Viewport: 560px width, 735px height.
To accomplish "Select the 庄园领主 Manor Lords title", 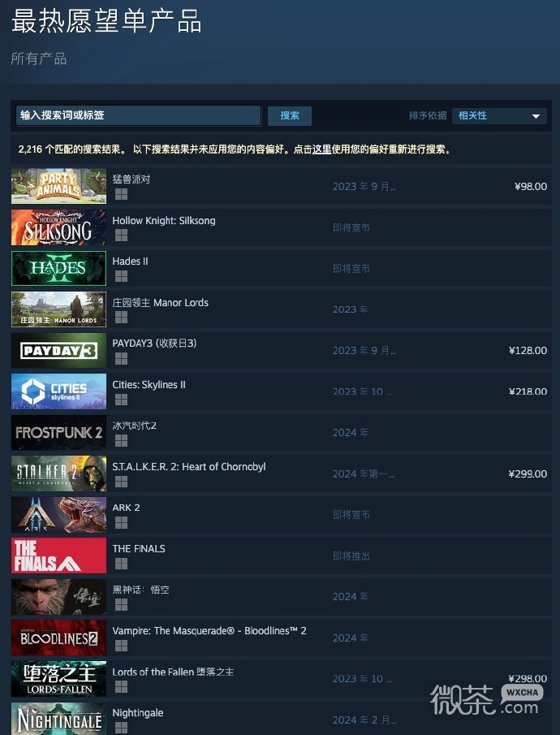I will click(160, 302).
